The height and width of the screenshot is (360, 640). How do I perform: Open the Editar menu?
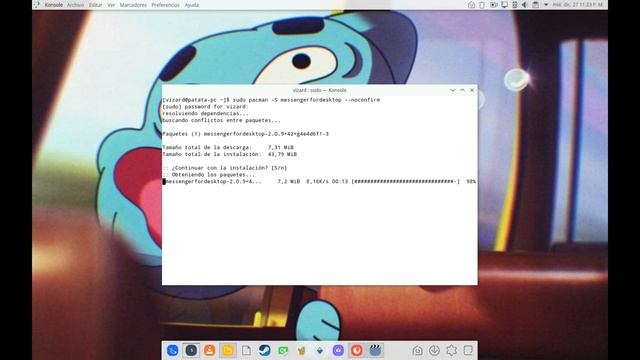(x=96, y=5)
